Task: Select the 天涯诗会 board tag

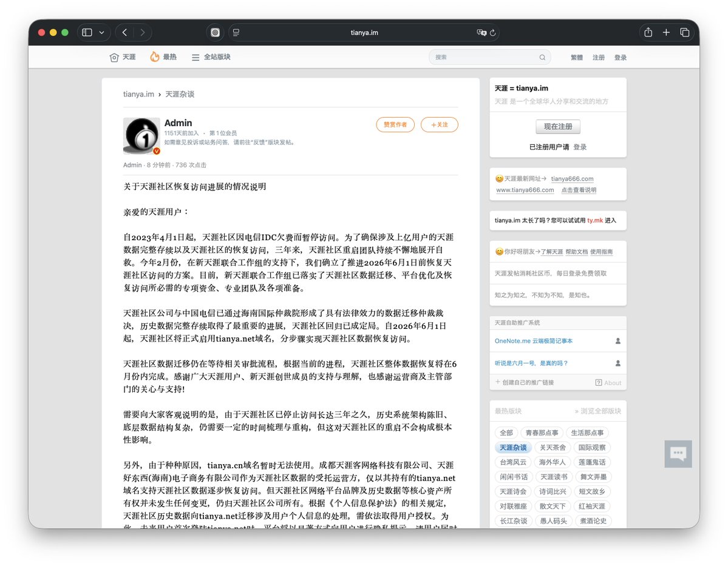Action: tap(513, 492)
